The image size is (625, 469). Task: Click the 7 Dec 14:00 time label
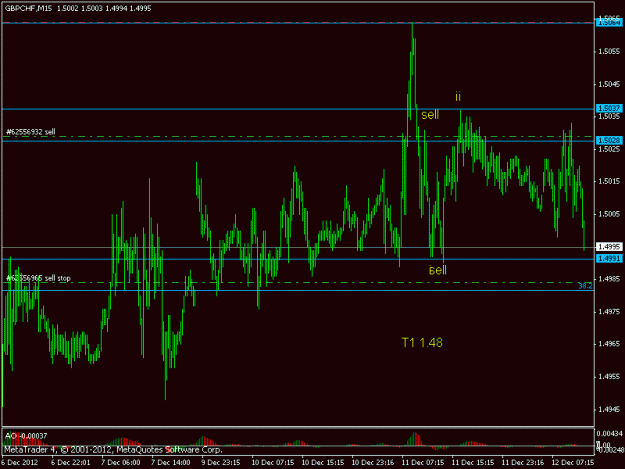(x=171, y=463)
